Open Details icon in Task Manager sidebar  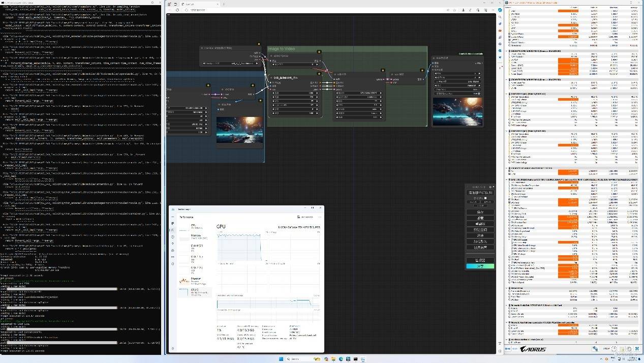(173, 257)
